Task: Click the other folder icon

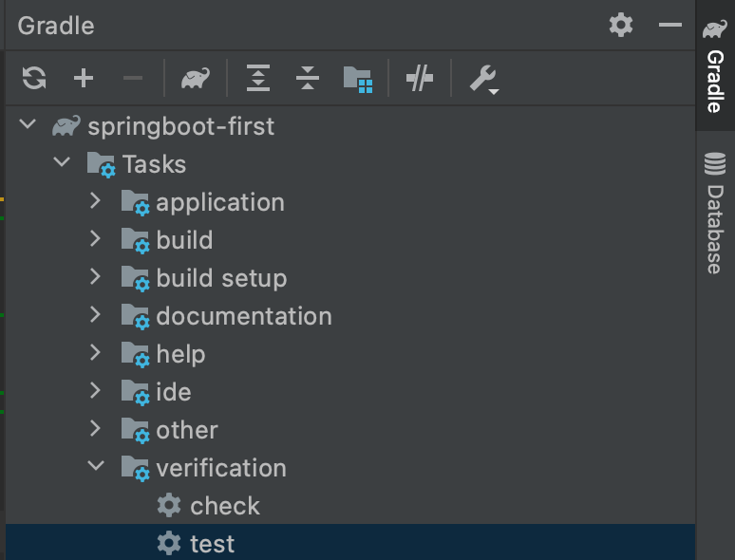Action: point(136,431)
